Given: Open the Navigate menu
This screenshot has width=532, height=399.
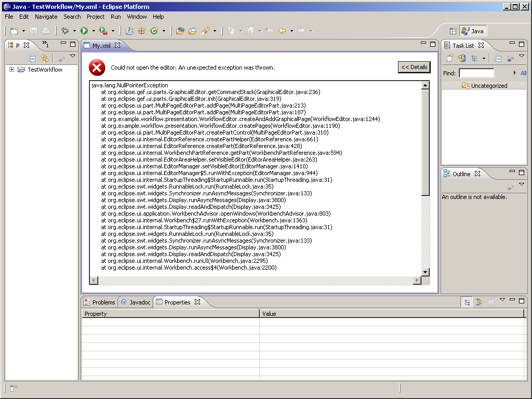Looking at the screenshot, I should point(46,17).
